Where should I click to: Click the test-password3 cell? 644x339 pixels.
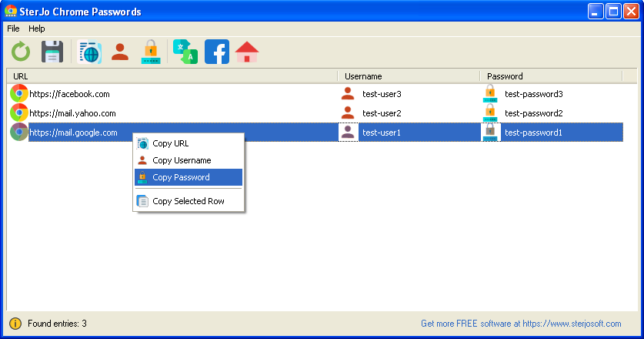(533, 94)
